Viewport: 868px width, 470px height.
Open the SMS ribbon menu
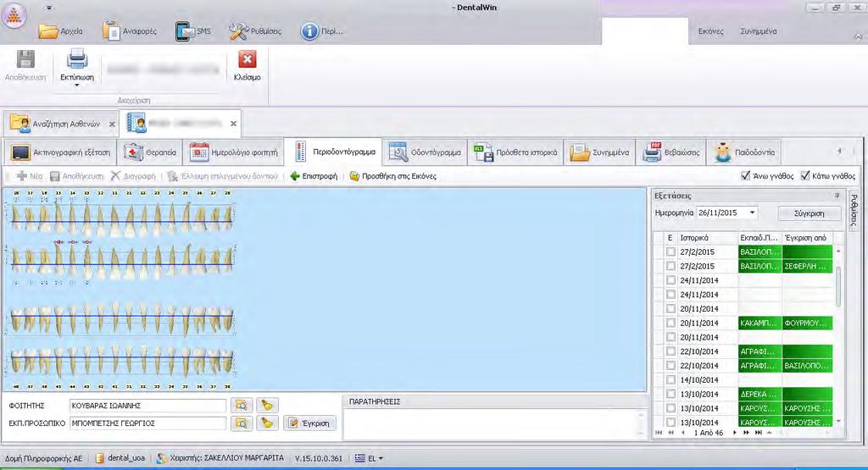click(193, 31)
